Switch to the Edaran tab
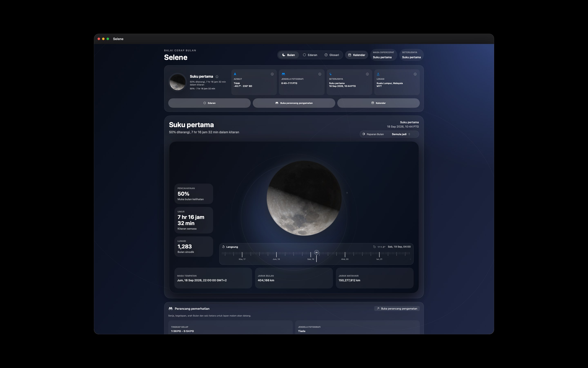 (x=310, y=55)
